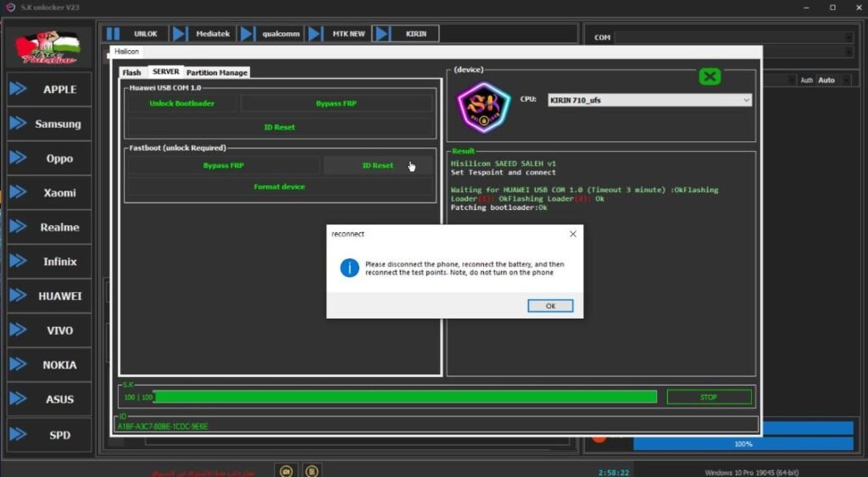This screenshot has height=477, width=868.
Task: Click the Windows 10 Pro 19045 status text
Action: [752, 473]
